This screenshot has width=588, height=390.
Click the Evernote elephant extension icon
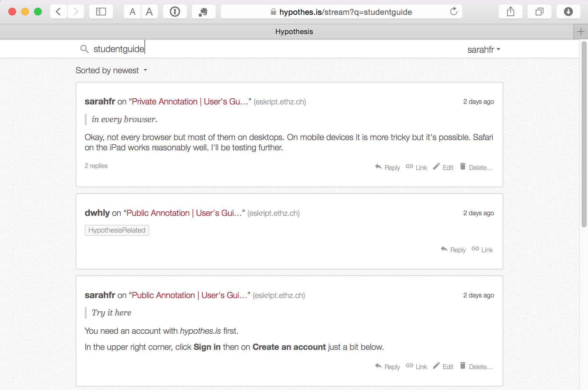(x=203, y=12)
